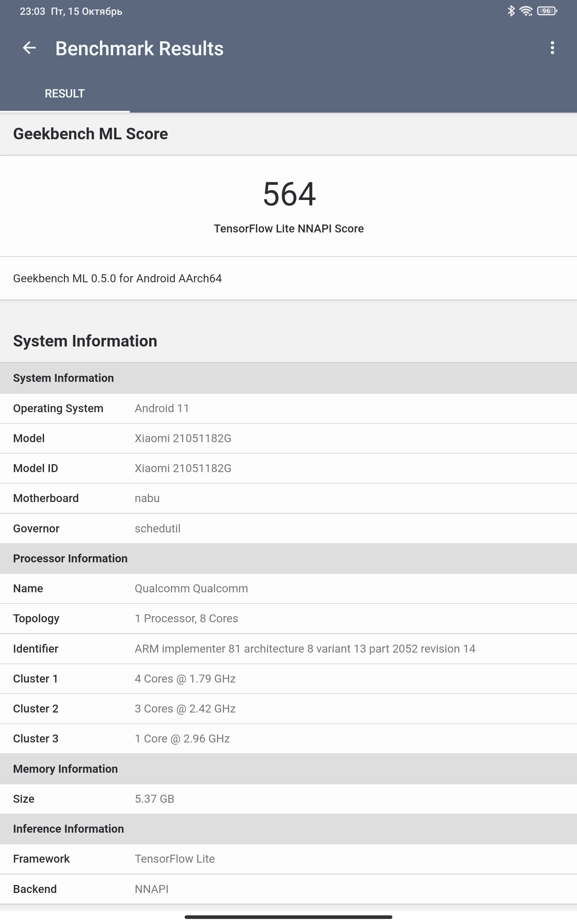Select the Operating System Android 11 row
The width and height of the screenshot is (577, 924).
288,409
